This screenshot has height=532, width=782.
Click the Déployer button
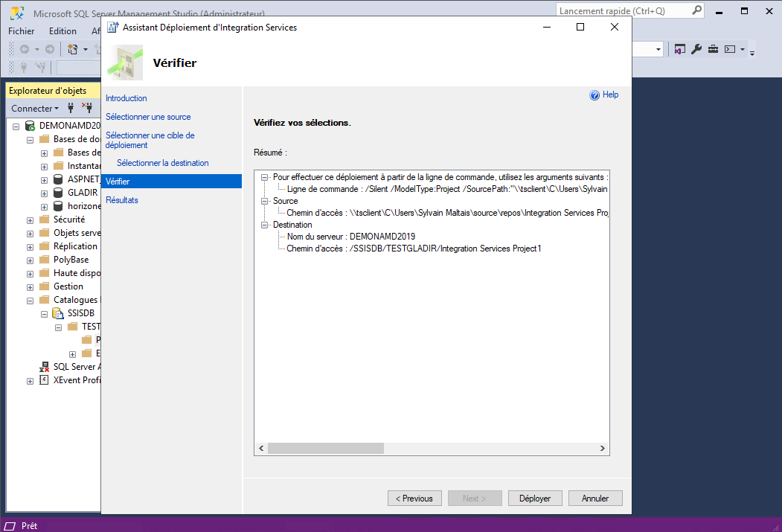click(x=535, y=498)
